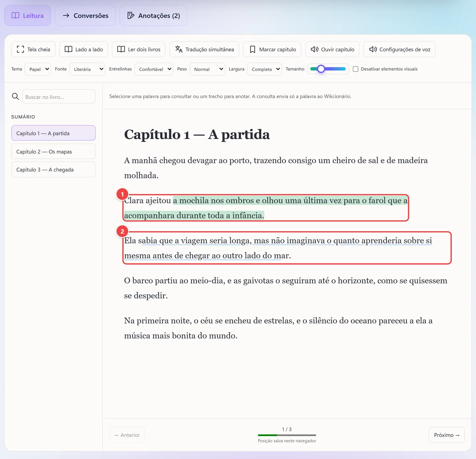Screen dimensions: 476x459
Task: Open the Peso dropdown set to Normal
Action: click(x=207, y=69)
